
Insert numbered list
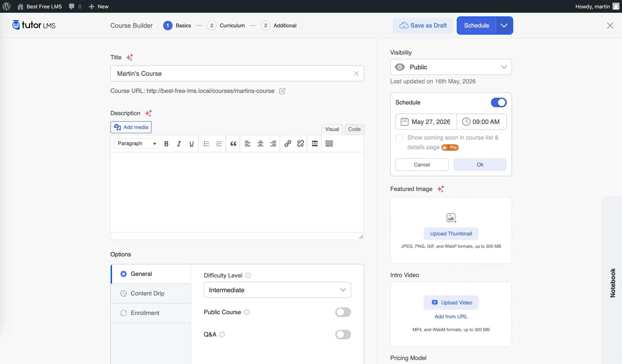pos(219,144)
